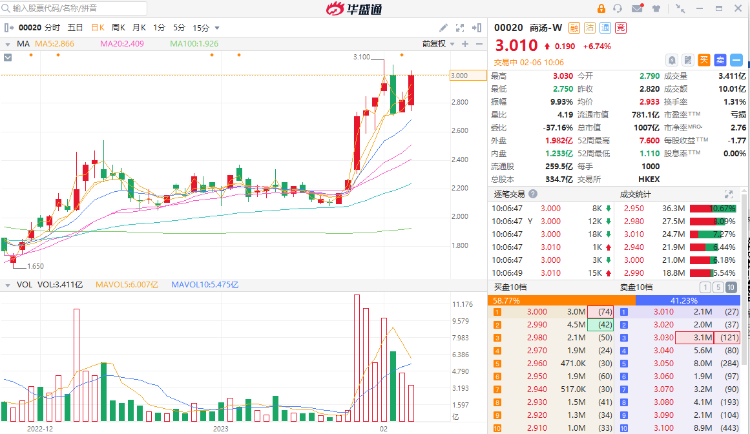Expand the VOL indicator dropdown
The width and height of the screenshot is (750, 434).
[x=8, y=285]
